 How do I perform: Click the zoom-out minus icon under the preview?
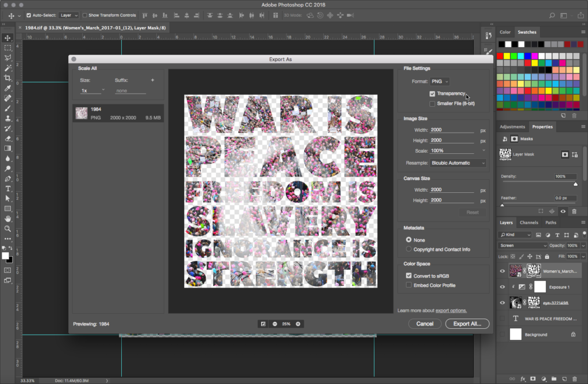pyautogui.click(x=275, y=324)
